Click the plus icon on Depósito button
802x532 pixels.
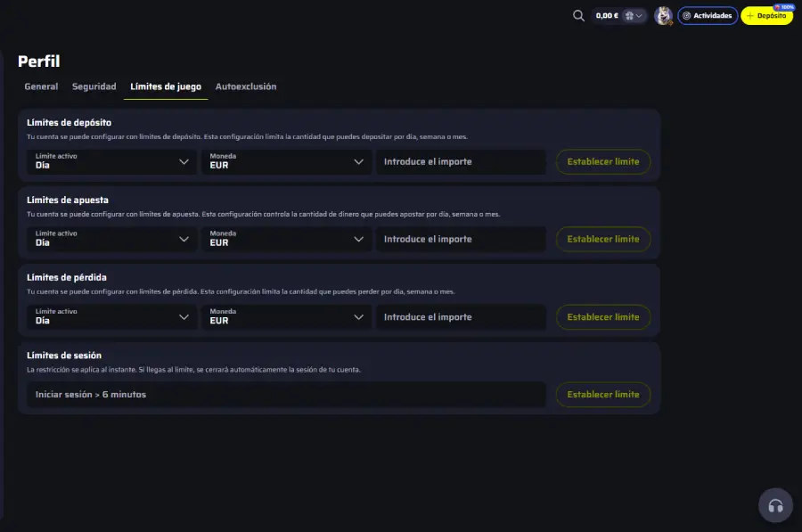[750, 16]
